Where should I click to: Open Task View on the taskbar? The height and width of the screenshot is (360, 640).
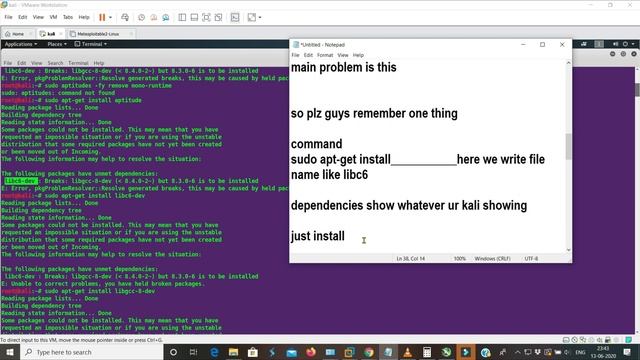193,352
